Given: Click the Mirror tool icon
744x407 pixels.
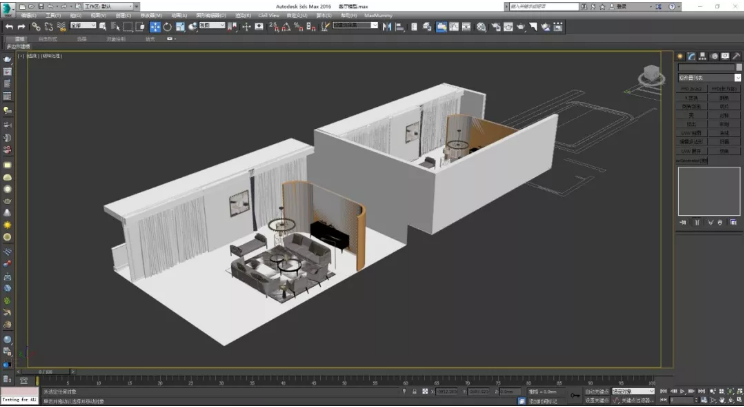Looking at the screenshot, I should [x=387, y=26].
